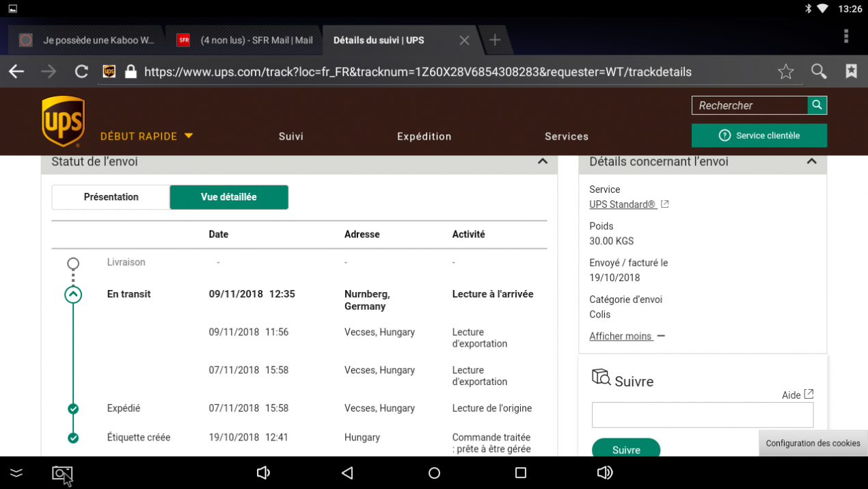Collapse the Détails concernant l'envoi section

tap(812, 161)
